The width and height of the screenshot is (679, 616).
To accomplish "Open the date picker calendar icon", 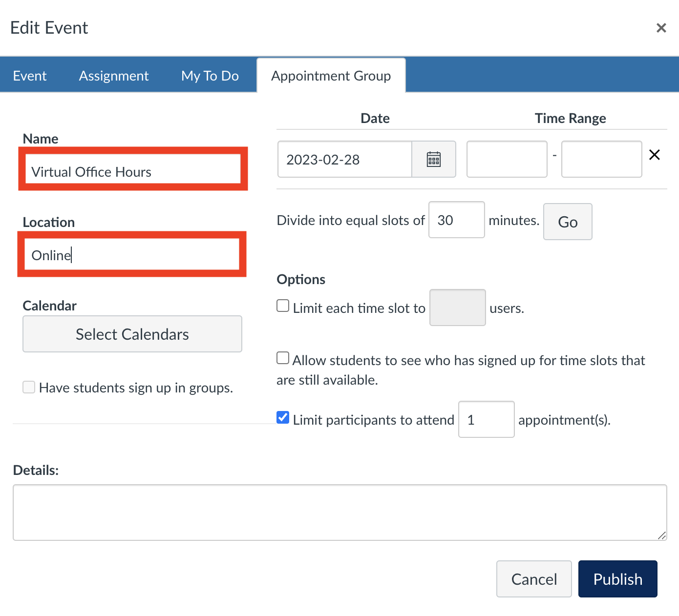I will (434, 159).
